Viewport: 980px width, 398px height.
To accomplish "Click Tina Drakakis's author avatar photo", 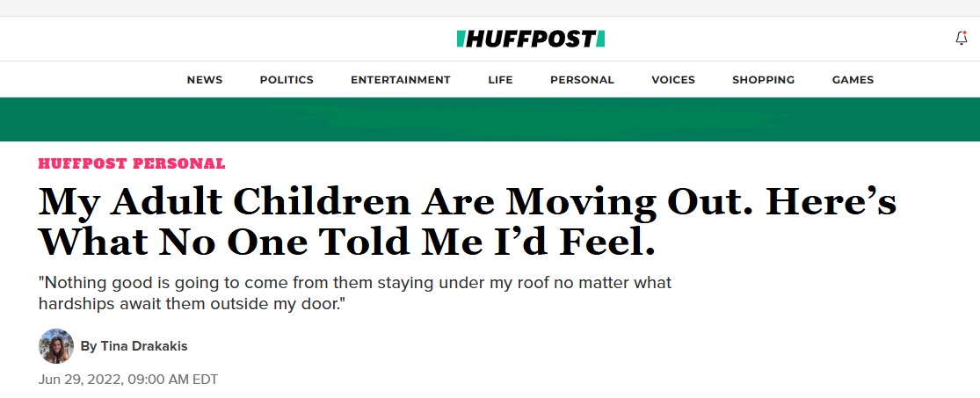I will coord(56,346).
